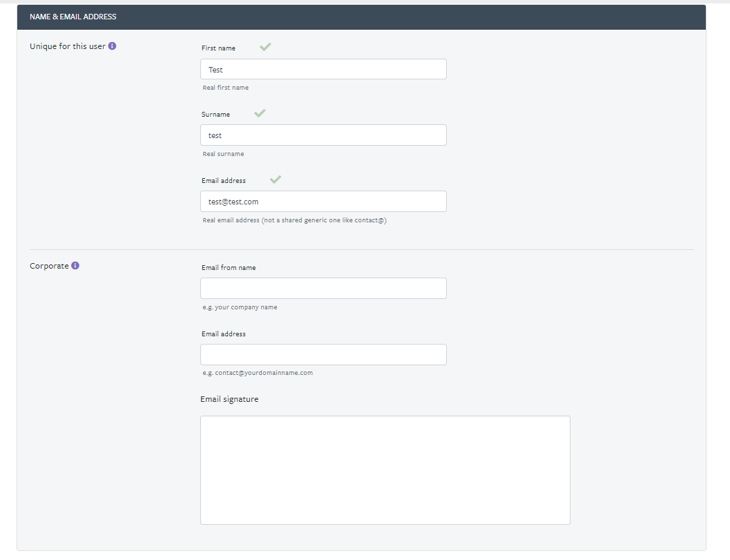Click the 'Corporate' section label

pos(49,266)
